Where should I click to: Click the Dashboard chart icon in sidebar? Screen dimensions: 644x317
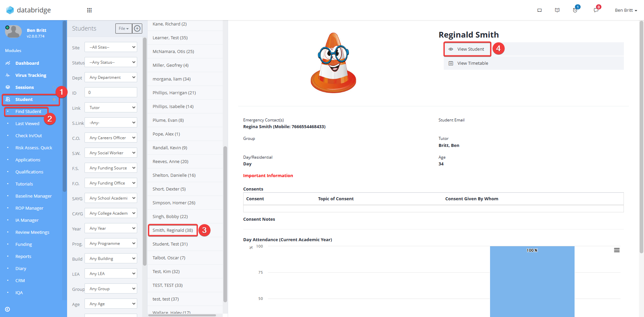coord(8,63)
